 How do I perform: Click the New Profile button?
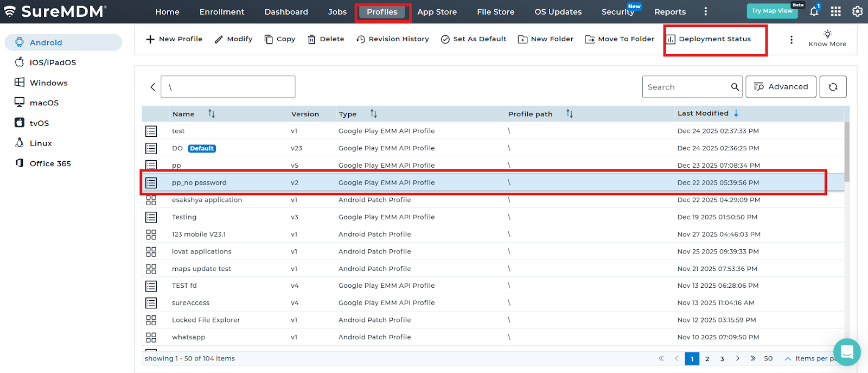(x=174, y=39)
